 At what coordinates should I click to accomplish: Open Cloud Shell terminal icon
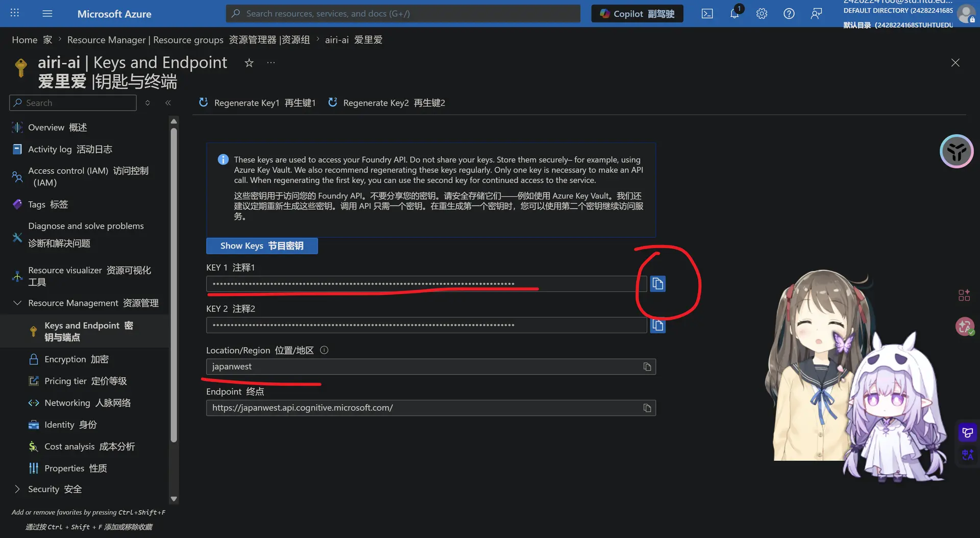(707, 14)
